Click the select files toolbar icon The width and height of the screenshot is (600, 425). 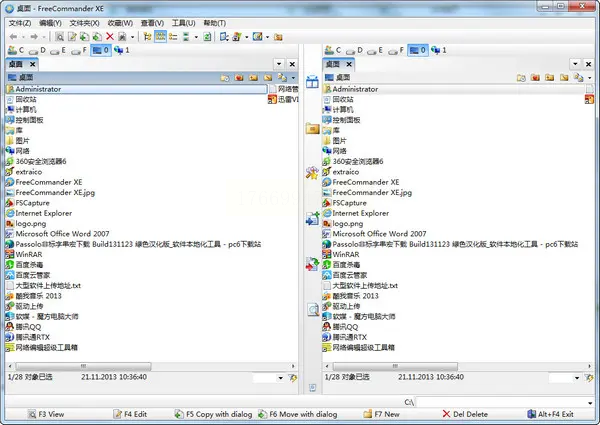pyautogui.click(x=224, y=37)
